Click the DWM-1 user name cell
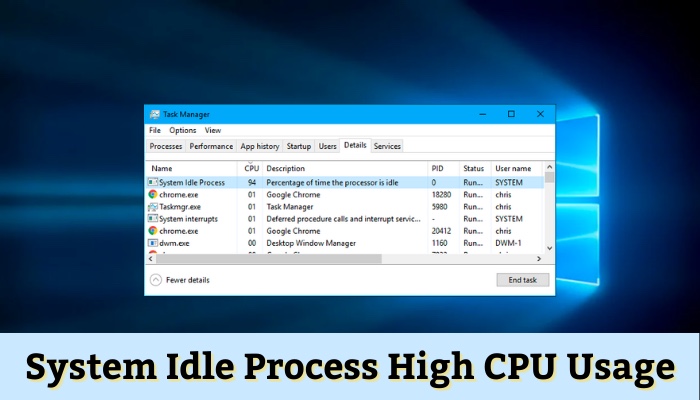The width and height of the screenshot is (700, 400). point(508,243)
